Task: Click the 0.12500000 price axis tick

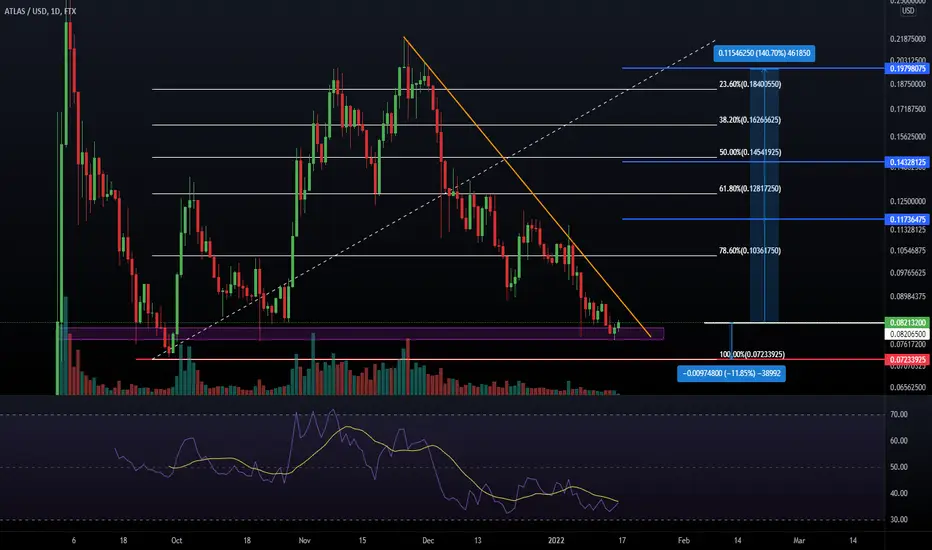Action: point(908,202)
